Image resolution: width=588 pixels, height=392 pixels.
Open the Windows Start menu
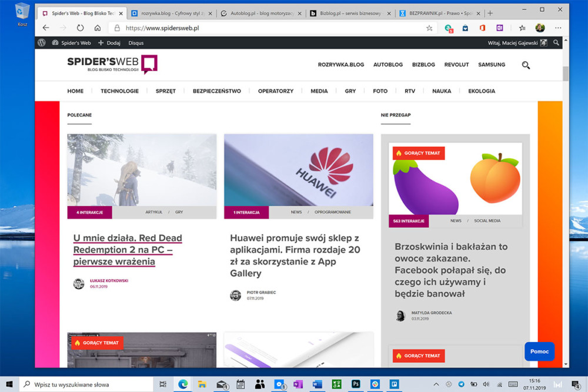pos(9,384)
